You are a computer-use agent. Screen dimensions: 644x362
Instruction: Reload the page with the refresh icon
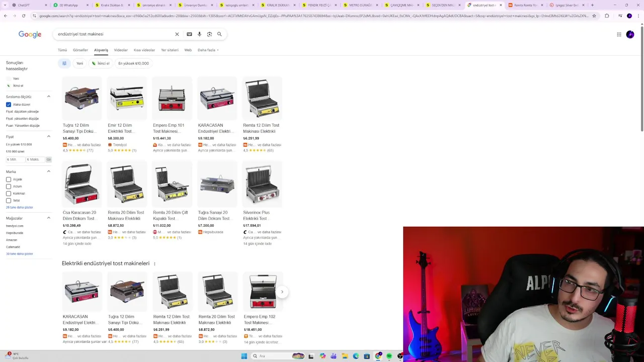coord(24,16)
